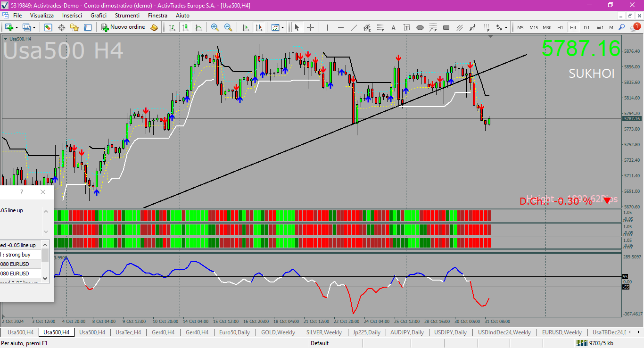Click the chart shift triangle marker
Image resolution: width=644 pixels, height=348 pixels.
click(490, 36)
